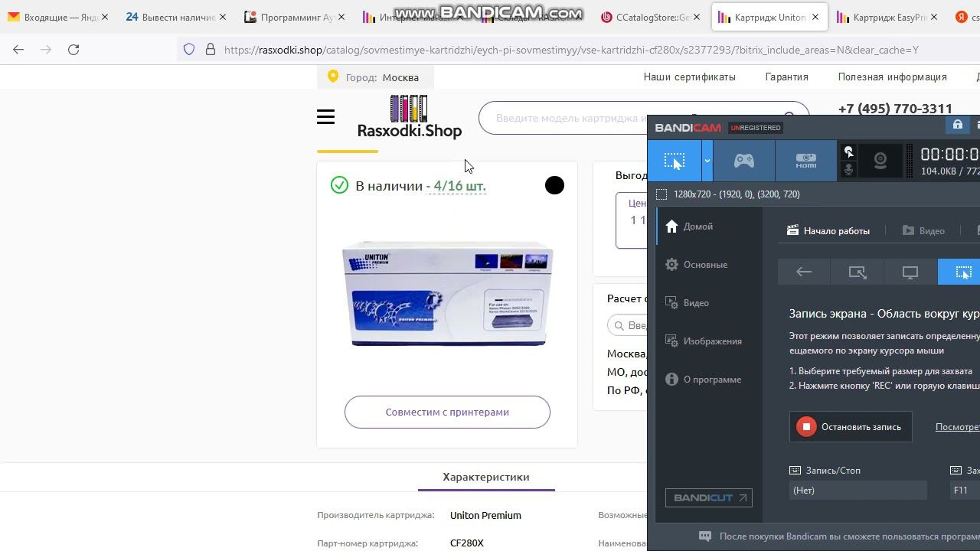The width and height of the screenshot is (980, 551).
Task: Switch Bandicam to HDMI device recording mode
Action: click(x=806, y=161)
